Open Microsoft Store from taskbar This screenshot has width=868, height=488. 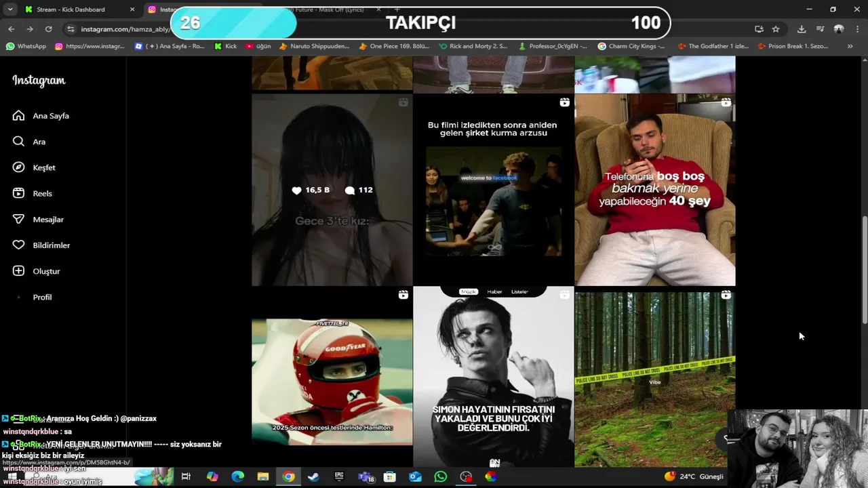pos(390,476)
